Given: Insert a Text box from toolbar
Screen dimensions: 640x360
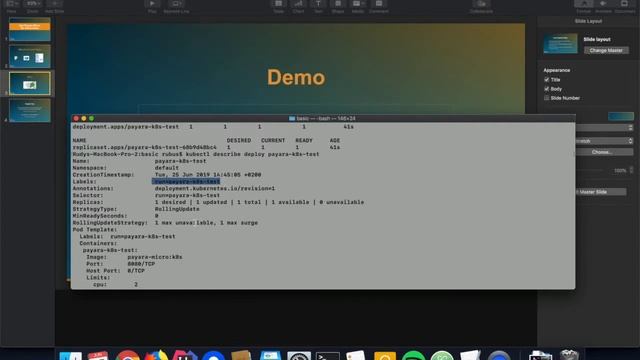Looking at the screenshot, I should [318, 5].
